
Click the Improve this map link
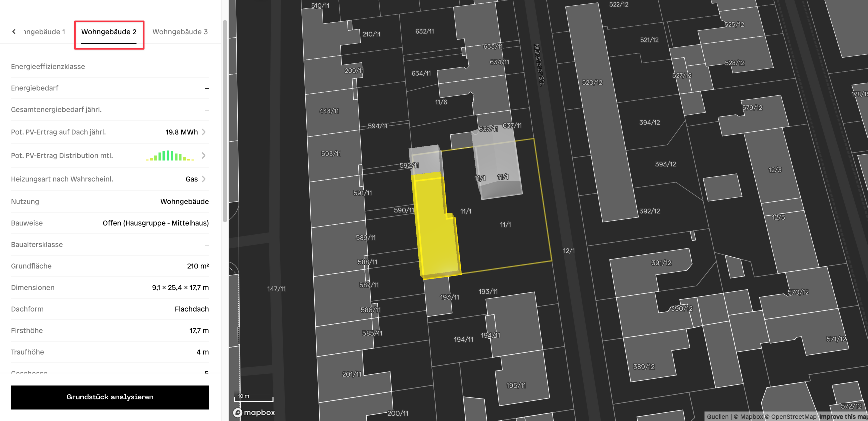[843, 416]
